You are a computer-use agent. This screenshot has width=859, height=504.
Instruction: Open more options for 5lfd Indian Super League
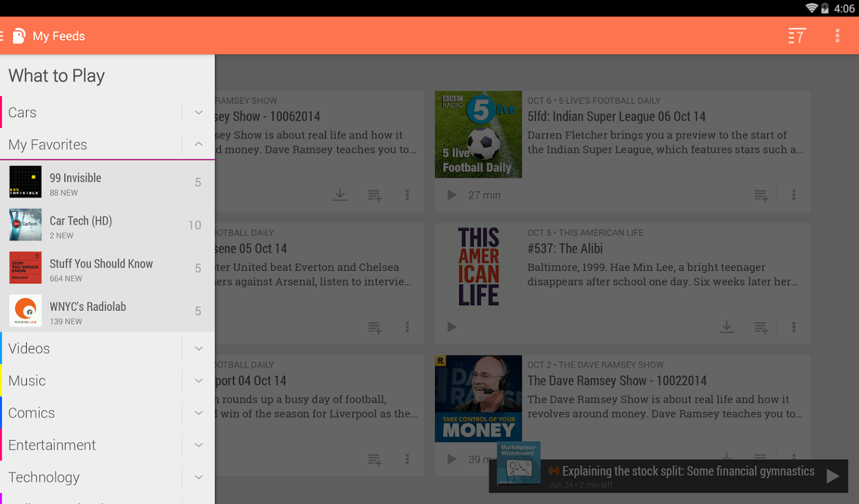pos(793,195)
